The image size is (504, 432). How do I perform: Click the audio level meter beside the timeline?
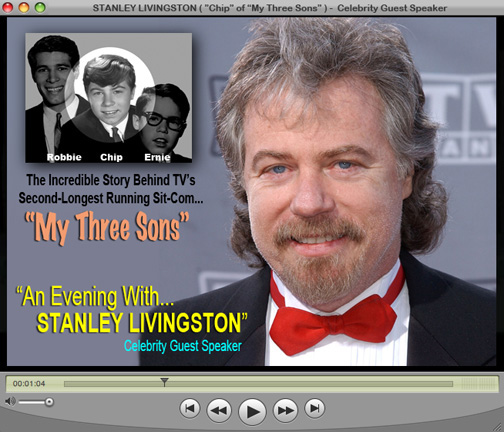click(x=478, y=384)
